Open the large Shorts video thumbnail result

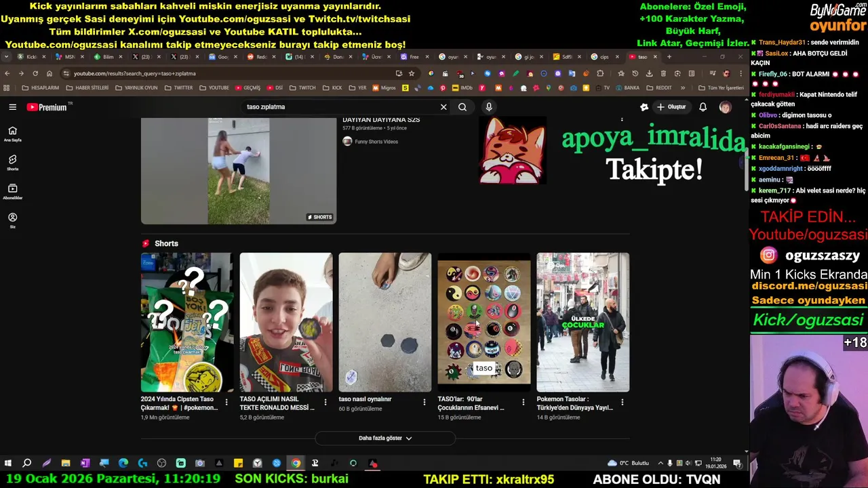238,171
